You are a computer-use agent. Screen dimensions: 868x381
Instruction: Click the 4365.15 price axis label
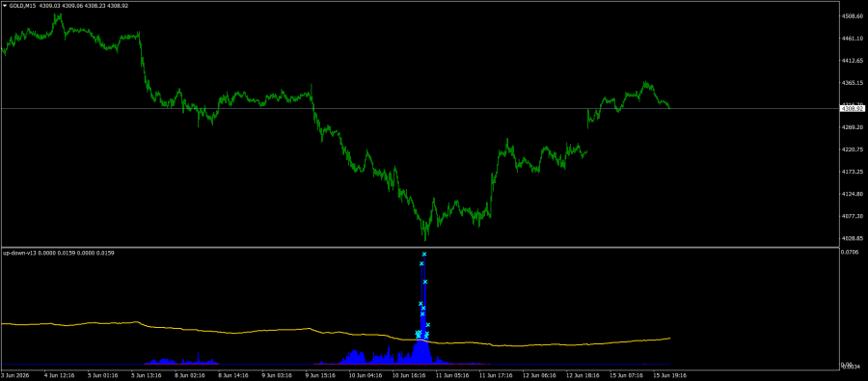pyautogui.click(x=852, y=83)
